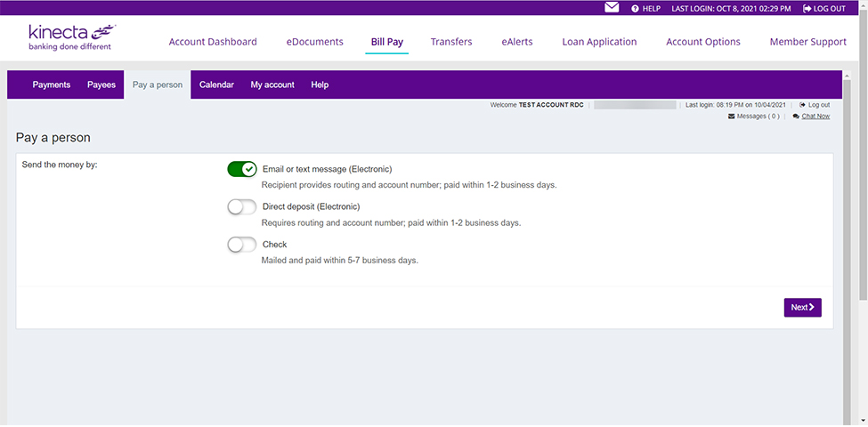The height and width of the screenshot is (427, 868).
Task: Click the envelope mail icon in top bar
Action: (612, 8)
